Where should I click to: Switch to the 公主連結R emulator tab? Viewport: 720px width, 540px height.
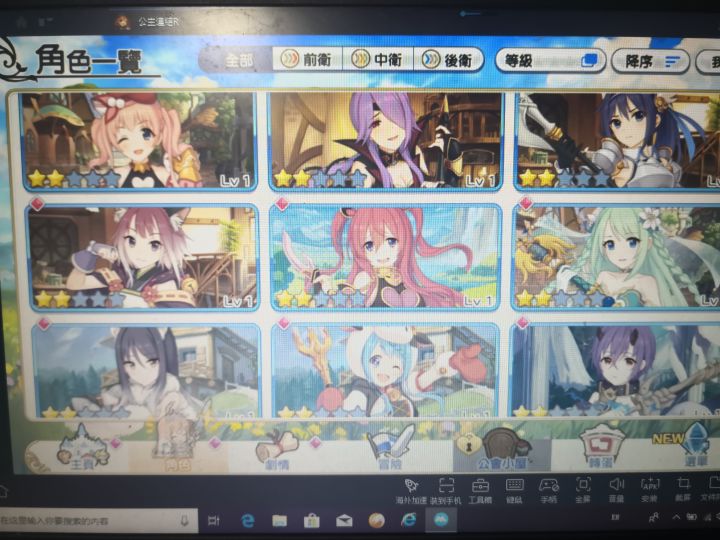click(x=148, y=22)
